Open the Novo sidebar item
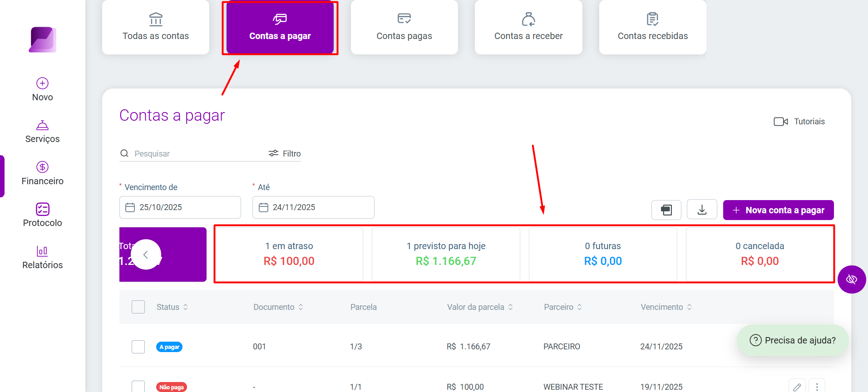The image size is (868, 392). pyautogui.click(x=43, y=89)
